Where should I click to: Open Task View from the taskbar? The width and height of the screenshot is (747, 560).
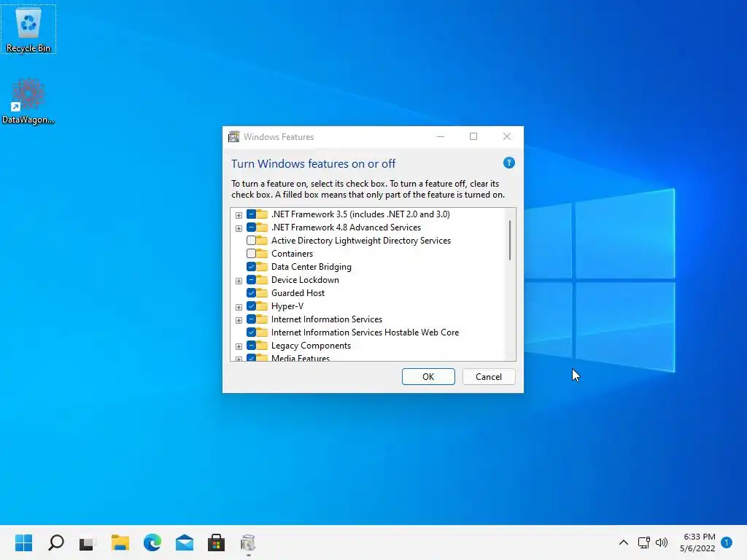pyautogui.click(x=88, y=542)
